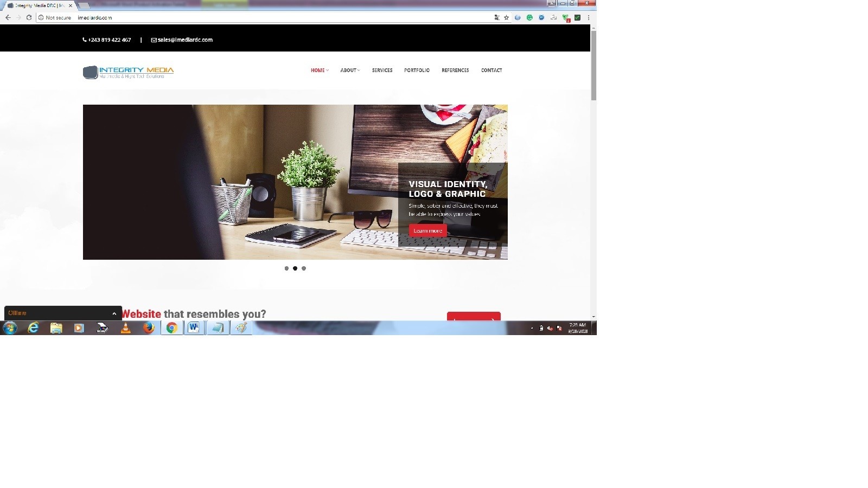Screen dimensions: 868x488
Task: Open the taskbar clock showing 7:28 AM
Action: (578, 328)
